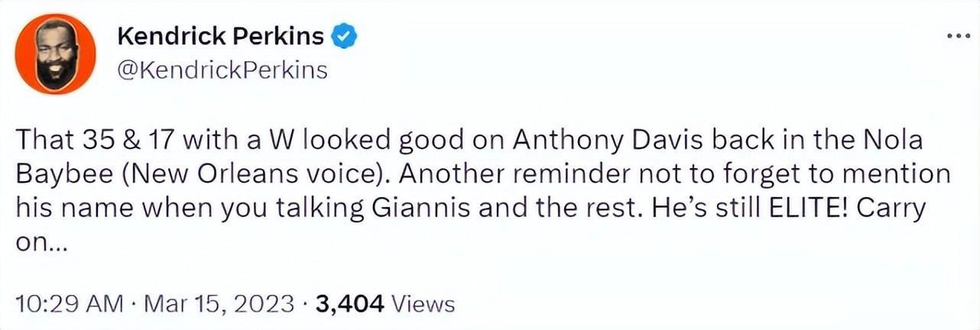Viewport: 980px width, 330px height.
Task: Click the Mar 15, 2023 date
Action: pos(217,304)
